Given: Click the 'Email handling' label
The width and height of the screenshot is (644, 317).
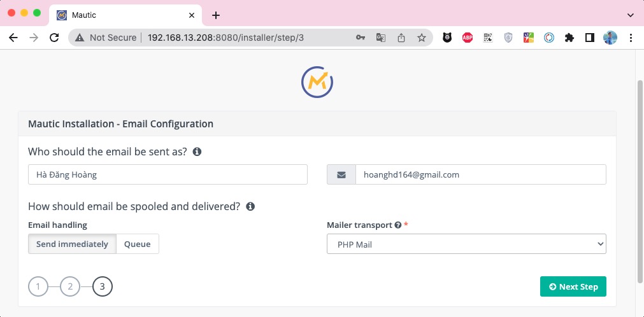Looking at the screenshot, I should click(x=57, y=225).
